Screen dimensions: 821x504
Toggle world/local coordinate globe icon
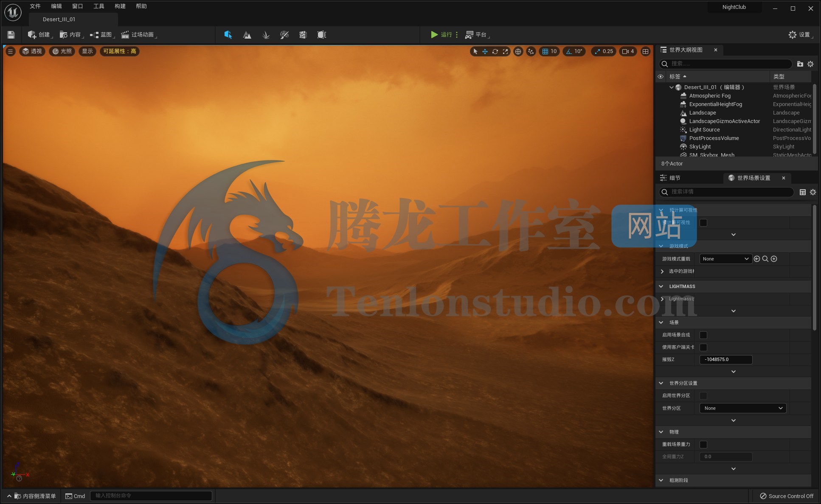point(518,51)
